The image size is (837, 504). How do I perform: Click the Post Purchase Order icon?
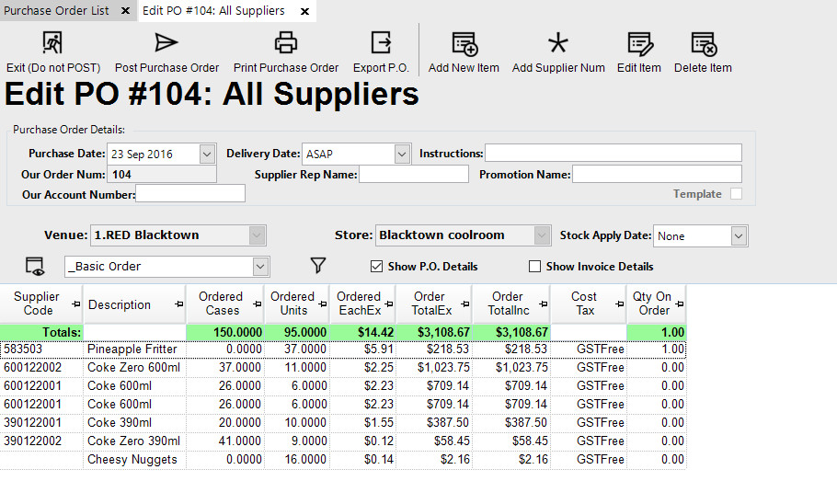[x=166, y=43]
